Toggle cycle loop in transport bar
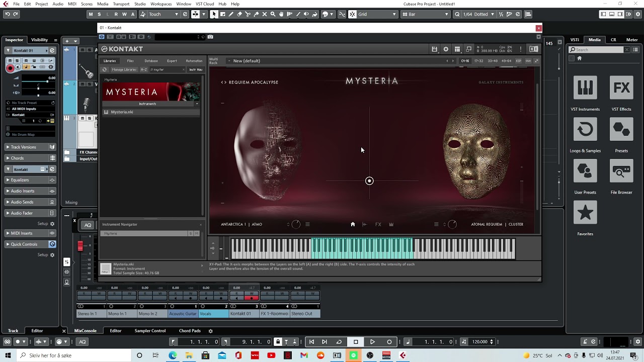The width and height of the screenshot is (644, 362). (339, 342)
